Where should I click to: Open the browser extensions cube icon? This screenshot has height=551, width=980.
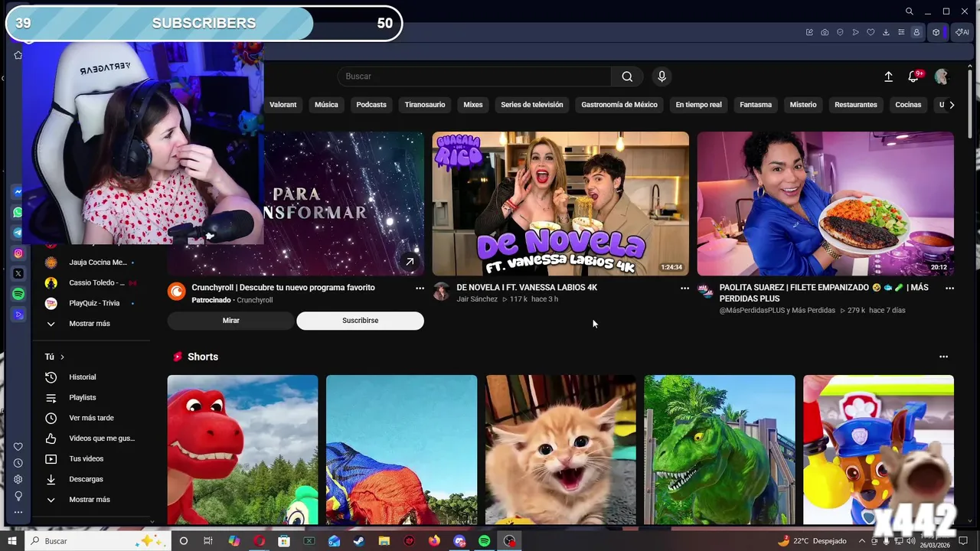936,32
